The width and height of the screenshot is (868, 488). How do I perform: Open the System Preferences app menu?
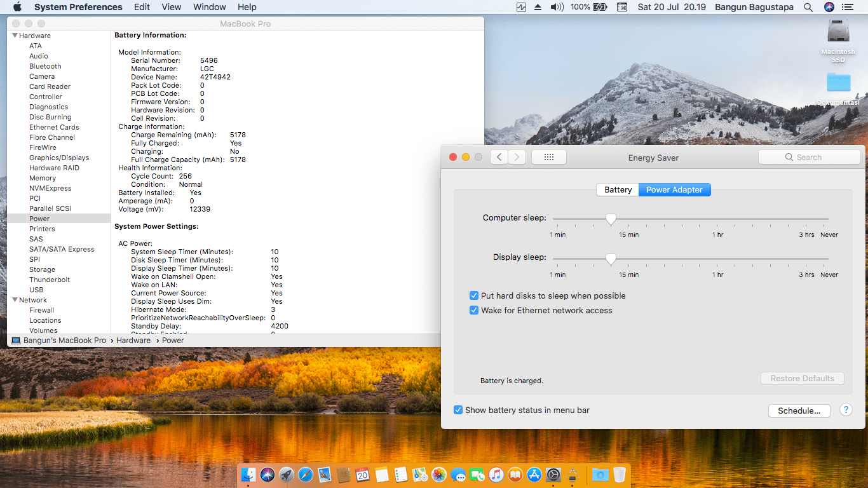click(x=78, y=7)
